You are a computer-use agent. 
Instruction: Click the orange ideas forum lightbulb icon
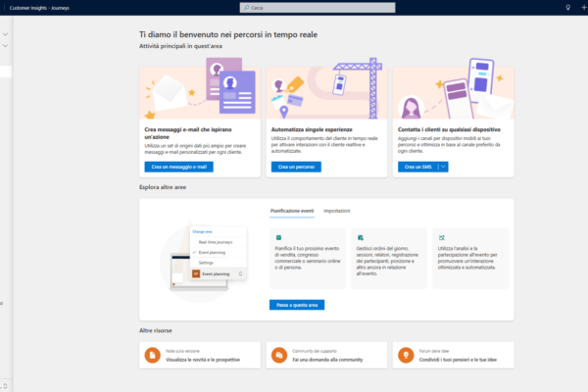point(406,355)
